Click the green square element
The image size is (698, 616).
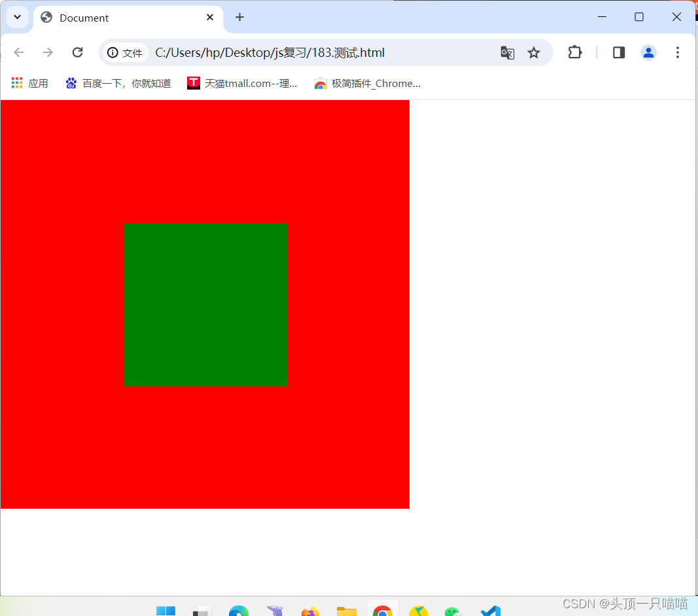tap(205, 305)
